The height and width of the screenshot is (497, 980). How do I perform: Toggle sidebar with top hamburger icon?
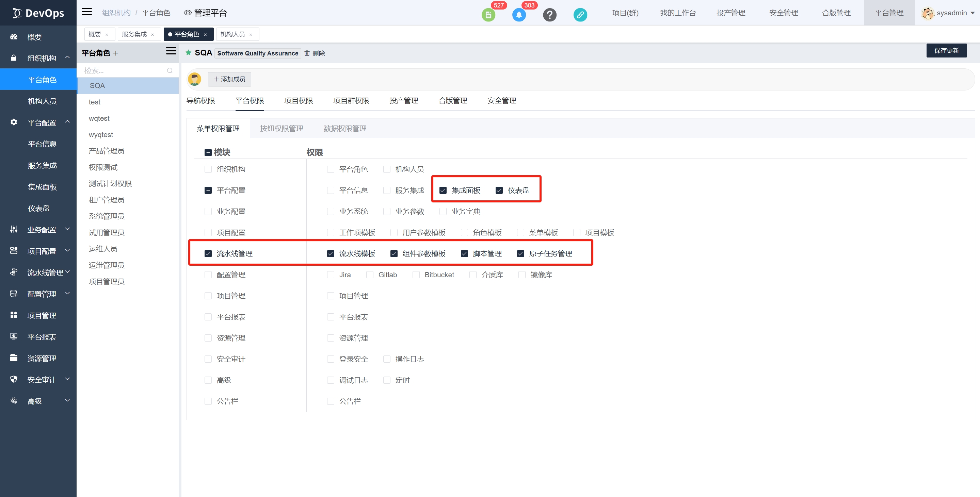87,12
